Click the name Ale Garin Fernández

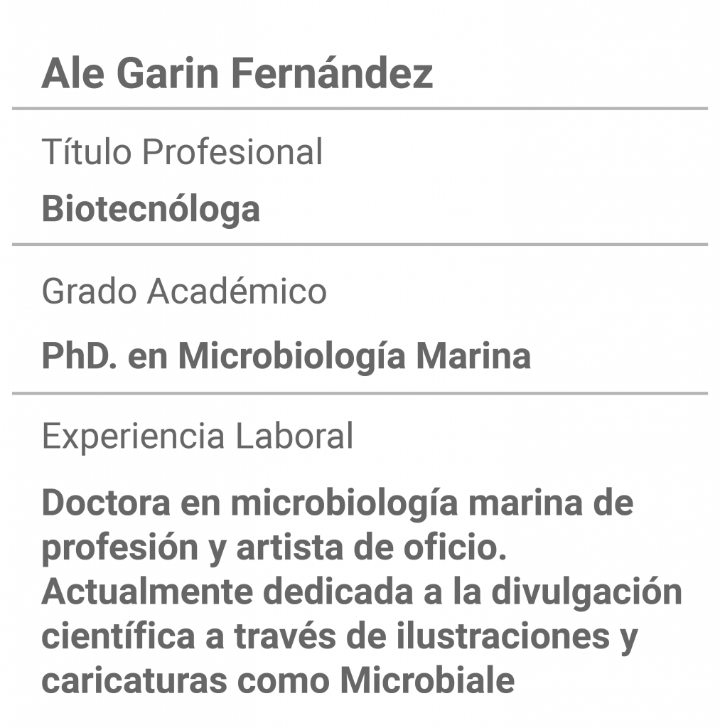[x=237, y=73]
